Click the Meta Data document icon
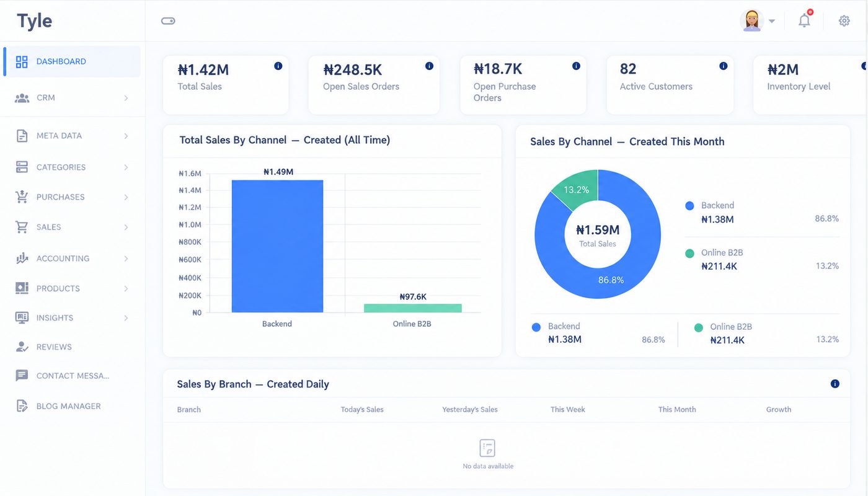The height and width of the screenshot is (496, 868). 22,136
